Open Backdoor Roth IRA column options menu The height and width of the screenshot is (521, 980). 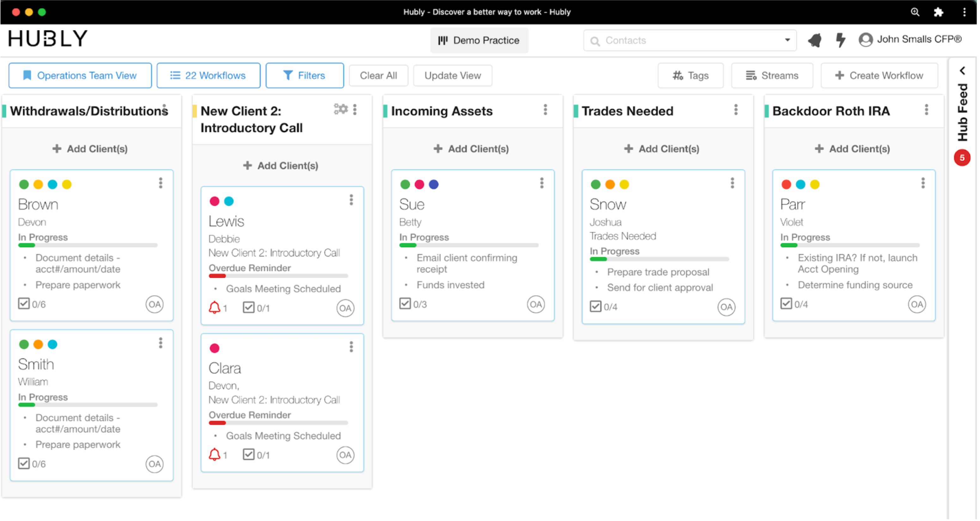coord(926,110)
